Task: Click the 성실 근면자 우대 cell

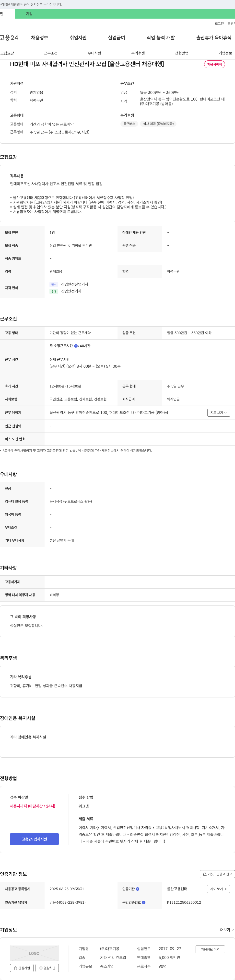Action: (x=62, y=540)
